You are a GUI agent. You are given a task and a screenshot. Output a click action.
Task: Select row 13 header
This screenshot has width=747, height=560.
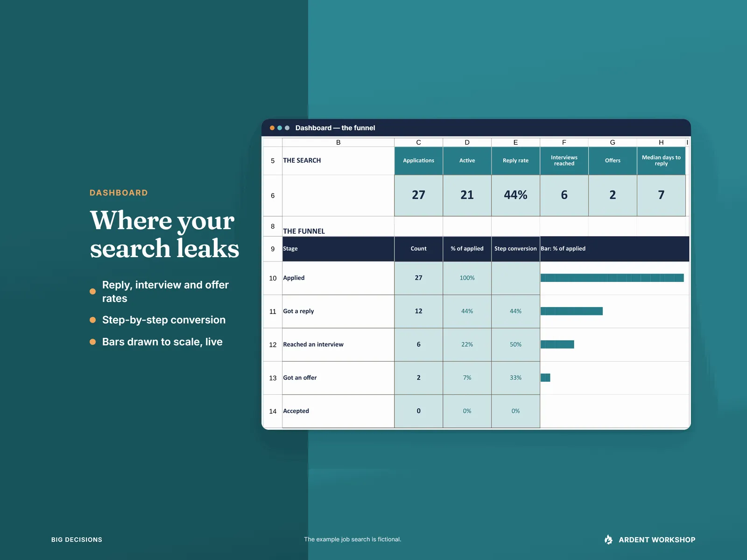click(x=273, y=378)
